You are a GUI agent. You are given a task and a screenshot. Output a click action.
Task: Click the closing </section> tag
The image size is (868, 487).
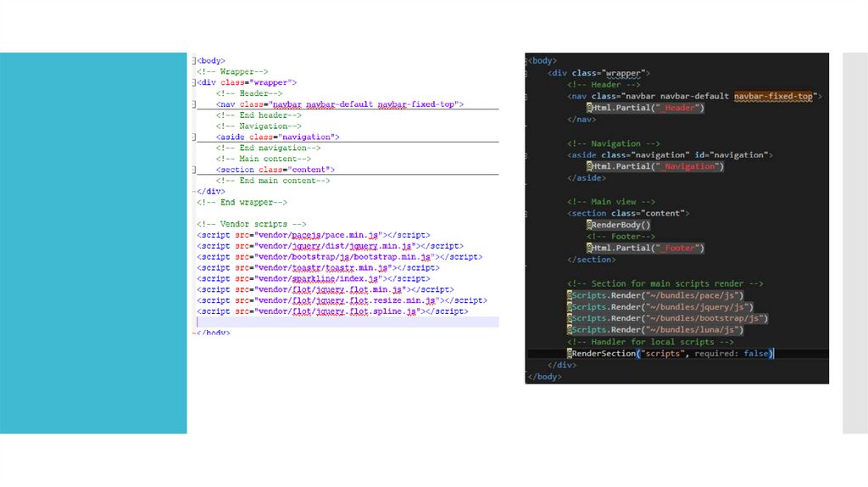(x=591, y=260)
